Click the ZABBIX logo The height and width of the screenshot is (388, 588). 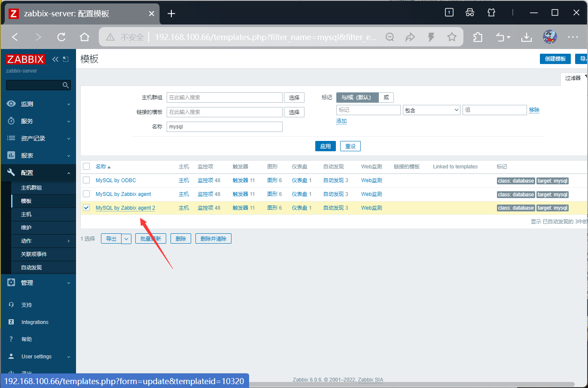[x=25, y=59]
